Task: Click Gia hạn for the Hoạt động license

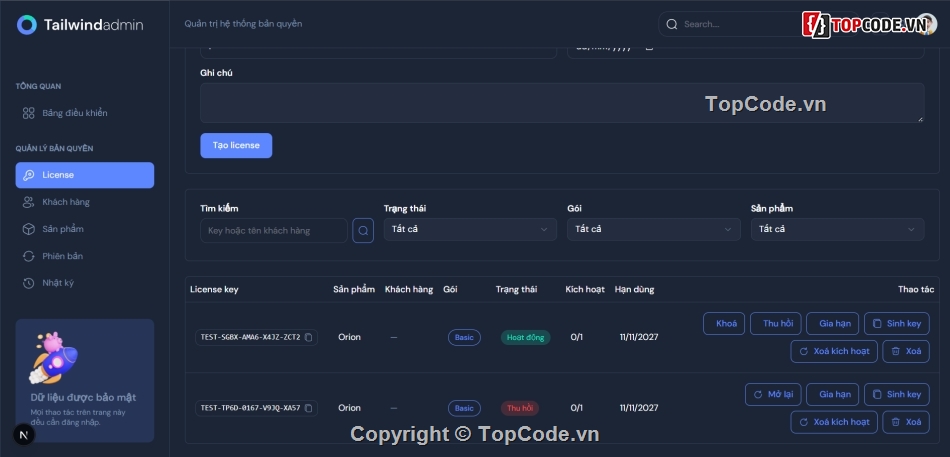Action: 832,324
